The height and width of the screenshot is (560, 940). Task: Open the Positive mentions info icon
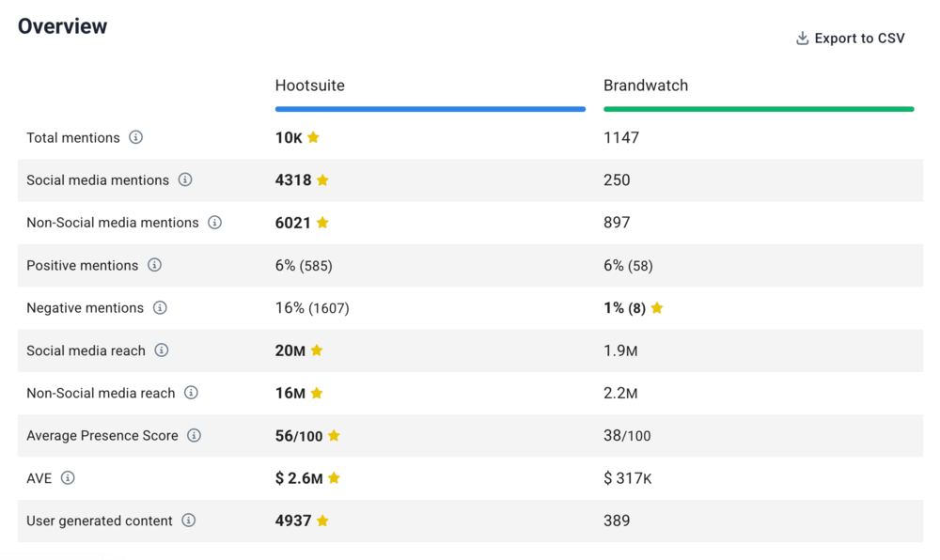click(154, 265)
